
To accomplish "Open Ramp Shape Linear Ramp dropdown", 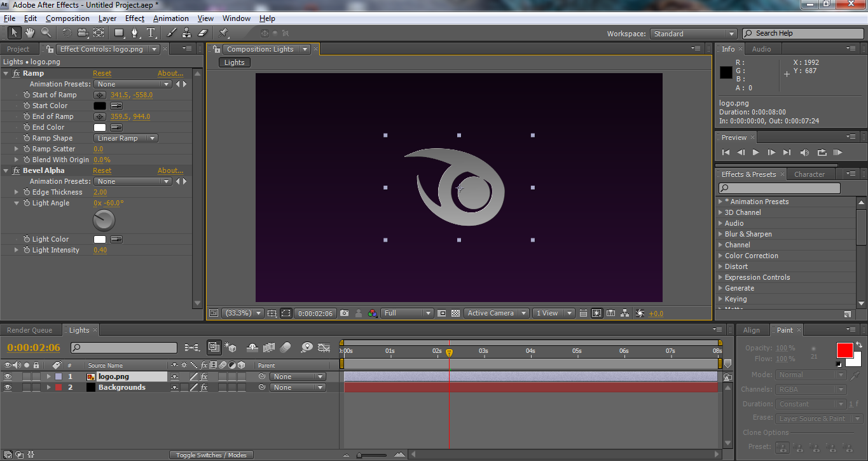I will pos(126,138).
